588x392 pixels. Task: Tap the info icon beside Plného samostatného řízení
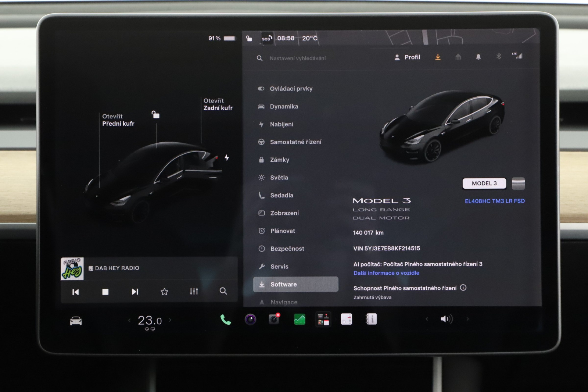pyautogui.click(x=463, y=288)
